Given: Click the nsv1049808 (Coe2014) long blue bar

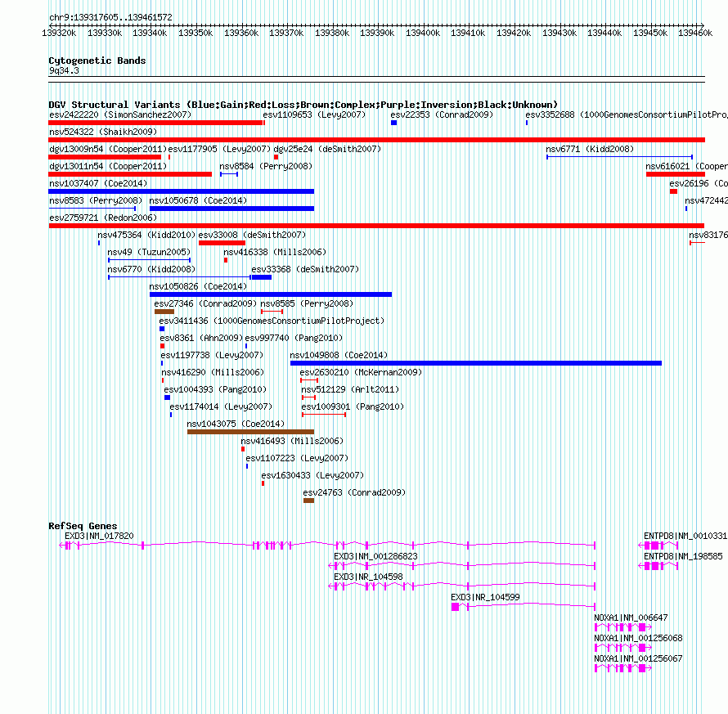Looking at the screenshot, I should (x=476, y=363).
